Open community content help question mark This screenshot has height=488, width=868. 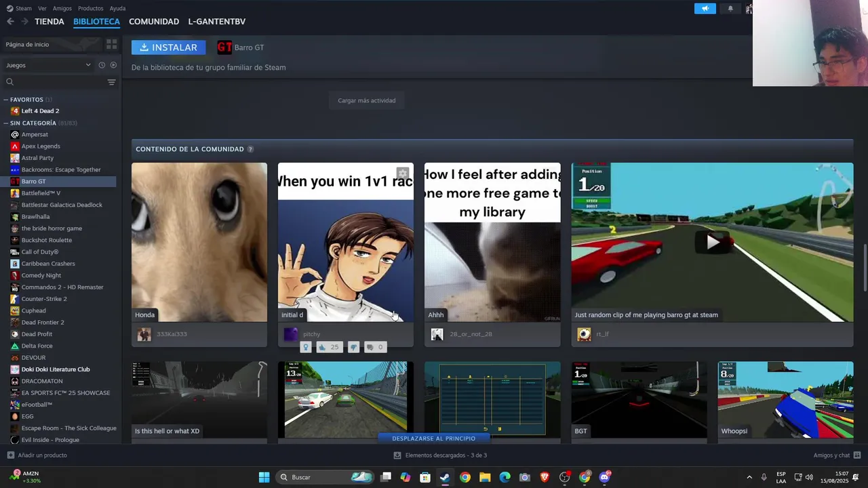[x=250, y=149]
